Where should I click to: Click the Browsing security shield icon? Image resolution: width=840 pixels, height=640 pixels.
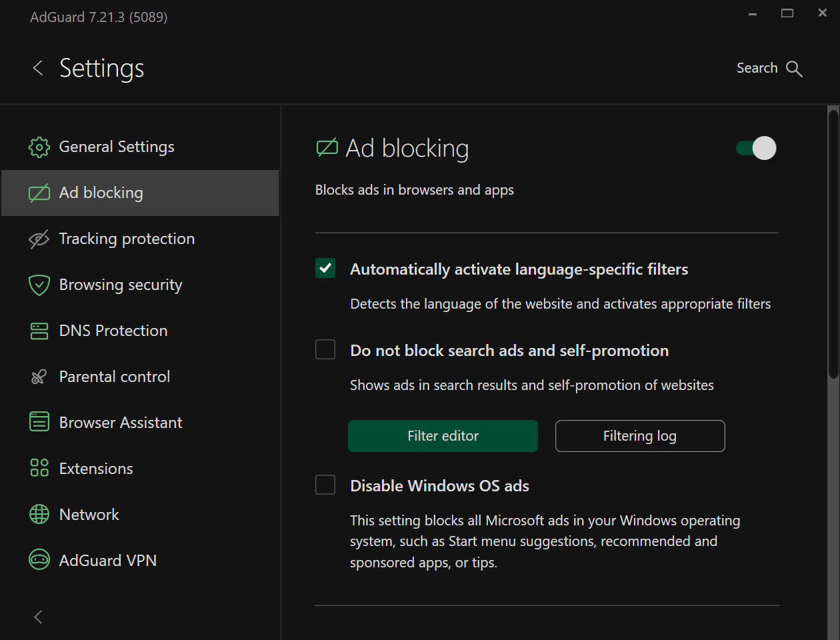pyautogui.click(x=39, y=285)
